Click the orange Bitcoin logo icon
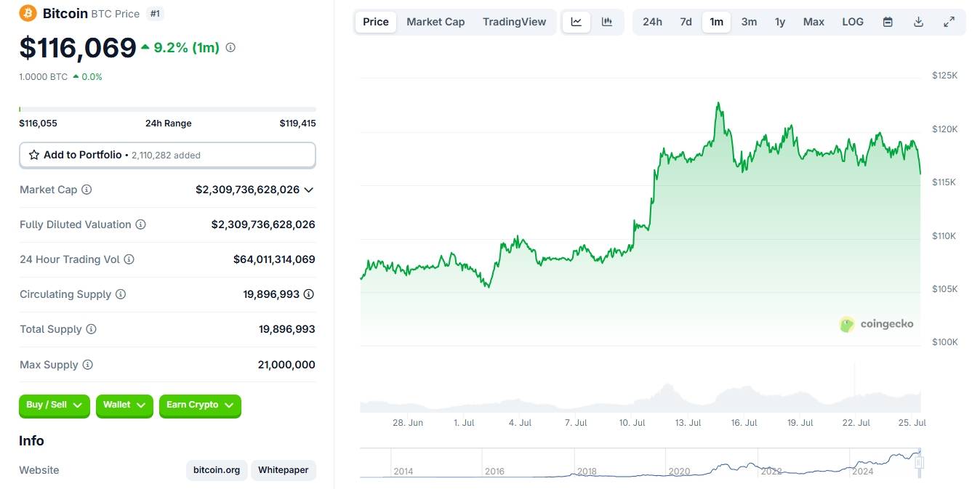Image resolution: width=980 pixels, height=489 pixels. [x=28, y=13]
